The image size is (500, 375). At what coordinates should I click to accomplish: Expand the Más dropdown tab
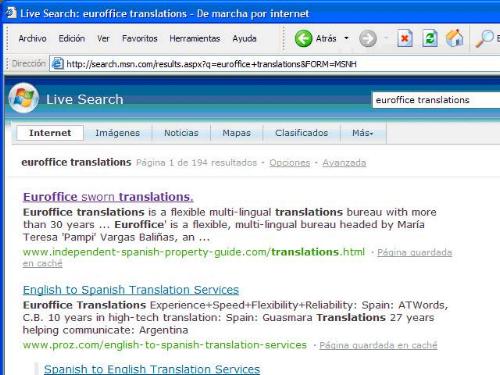click(x=363, y=133)
